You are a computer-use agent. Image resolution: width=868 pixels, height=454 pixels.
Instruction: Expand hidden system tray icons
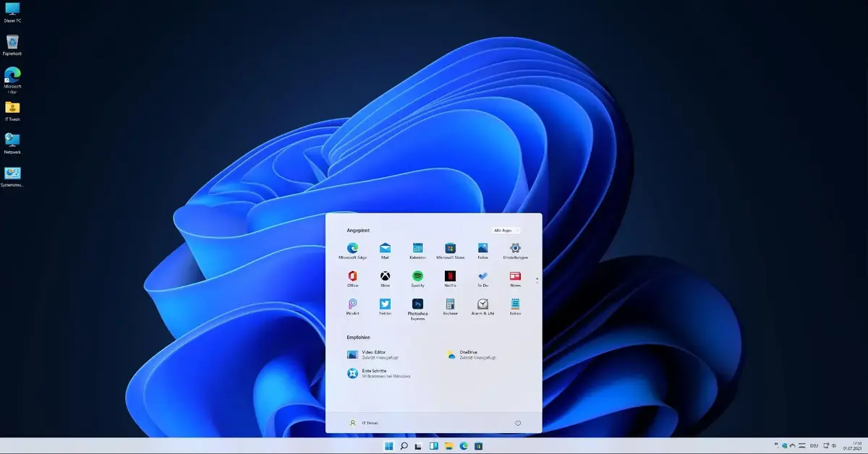tap(776, 446)
